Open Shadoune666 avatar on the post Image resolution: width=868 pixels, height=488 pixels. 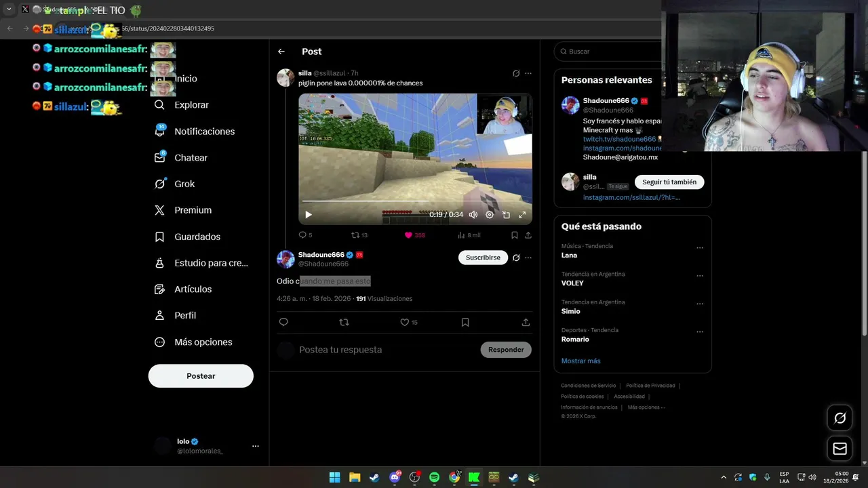pyautogui.click(x=285, y=259)
